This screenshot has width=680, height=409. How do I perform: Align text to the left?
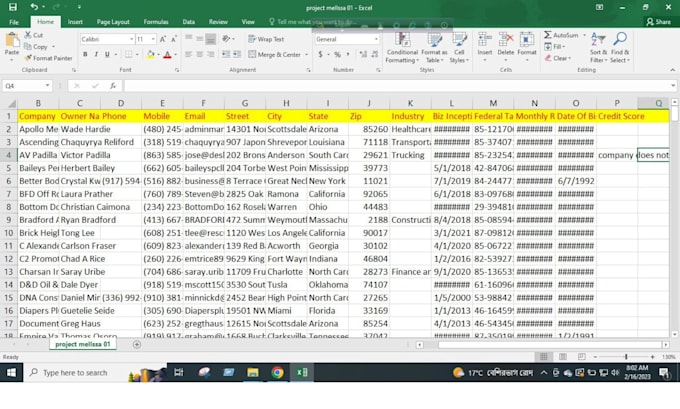[189, 55]
